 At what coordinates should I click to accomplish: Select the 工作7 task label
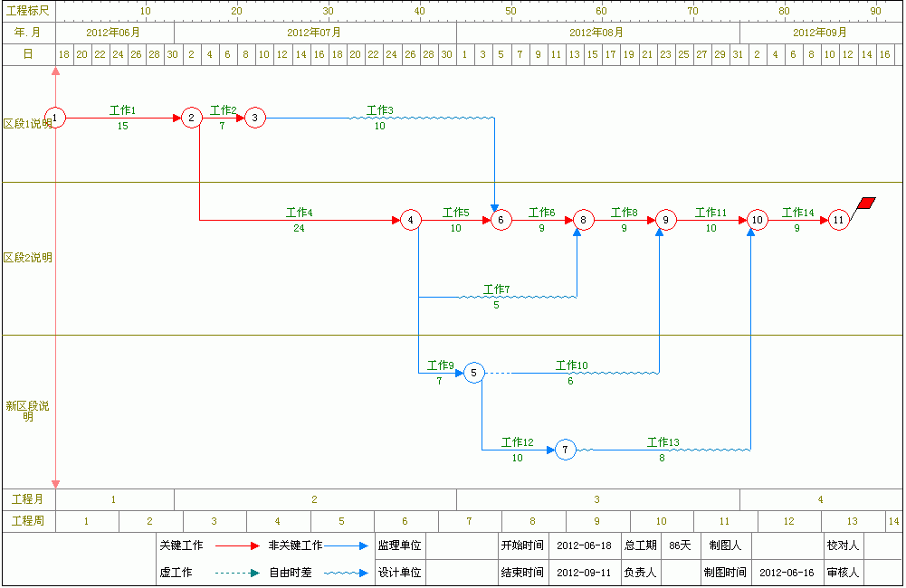coord(496,289)
